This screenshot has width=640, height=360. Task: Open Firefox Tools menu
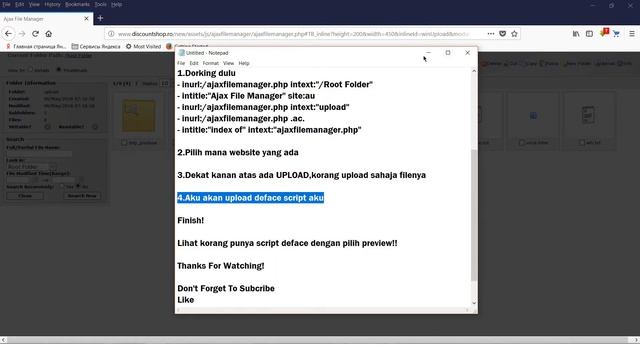tap(100, 4)
